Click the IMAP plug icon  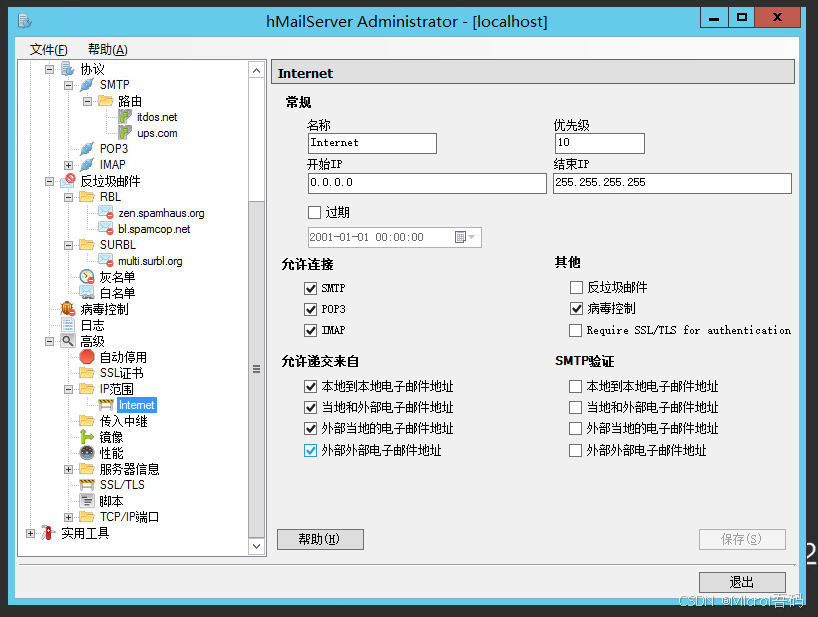point(87,165)
